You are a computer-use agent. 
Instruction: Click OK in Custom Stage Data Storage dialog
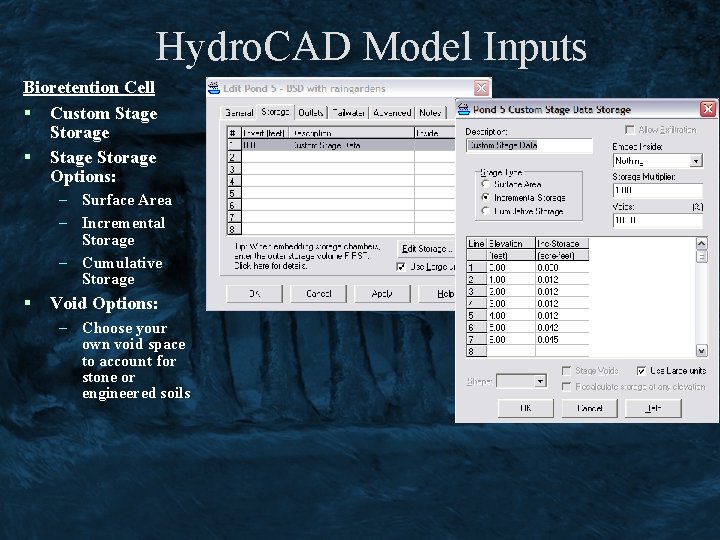(x=526, y=408)
